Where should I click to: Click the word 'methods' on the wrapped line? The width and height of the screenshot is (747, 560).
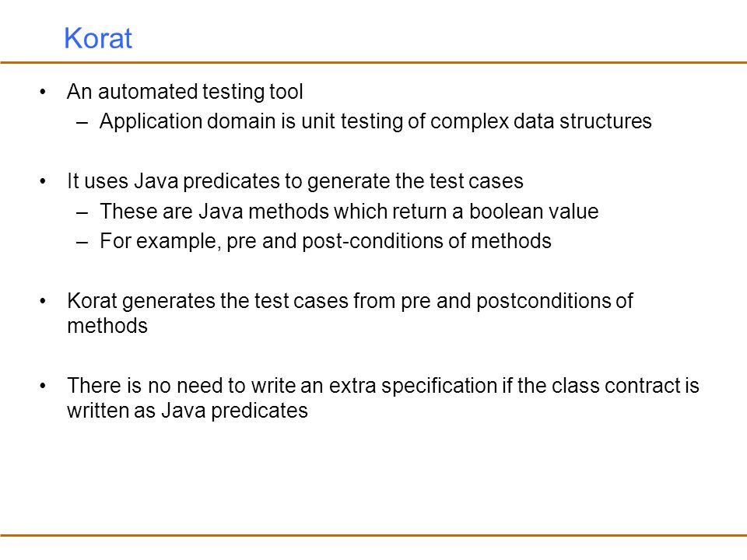[x=107, y=326]
